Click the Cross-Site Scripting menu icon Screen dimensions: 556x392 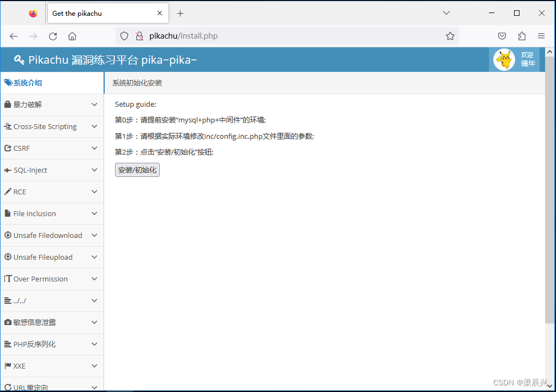pos(8,126)
